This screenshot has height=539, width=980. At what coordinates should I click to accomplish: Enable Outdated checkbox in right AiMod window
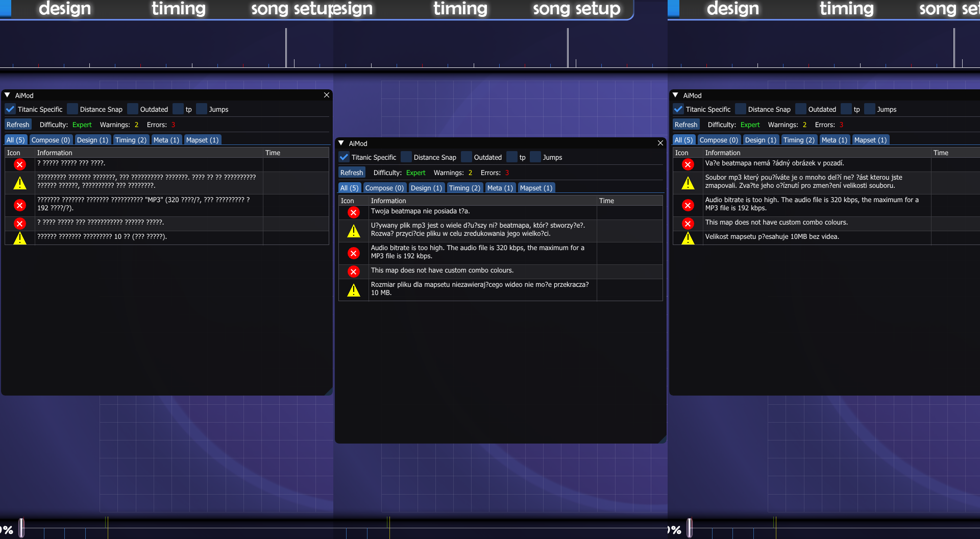pos(801,109)
